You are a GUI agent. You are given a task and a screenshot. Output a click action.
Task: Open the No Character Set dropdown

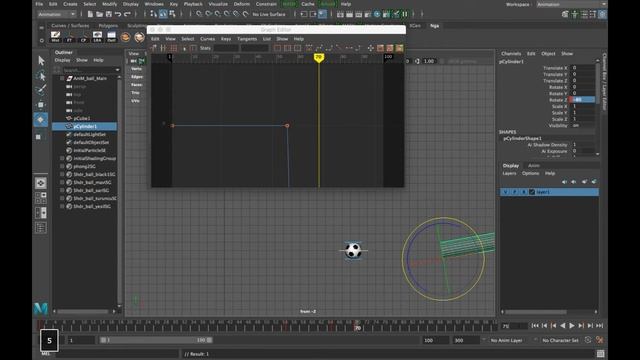(560, 340)
